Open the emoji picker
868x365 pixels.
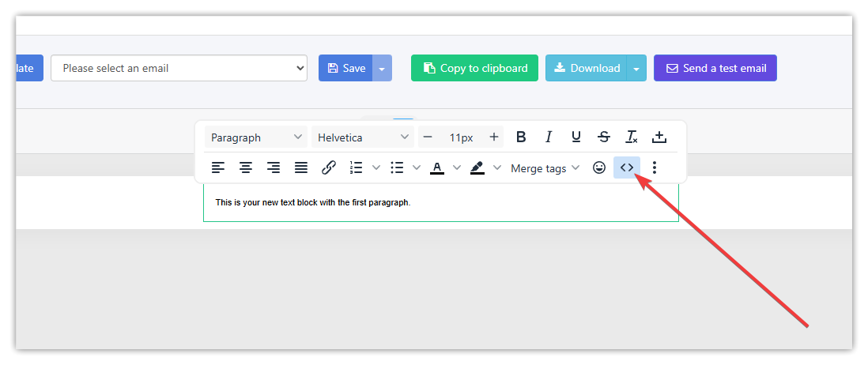(x=599, y=167)
